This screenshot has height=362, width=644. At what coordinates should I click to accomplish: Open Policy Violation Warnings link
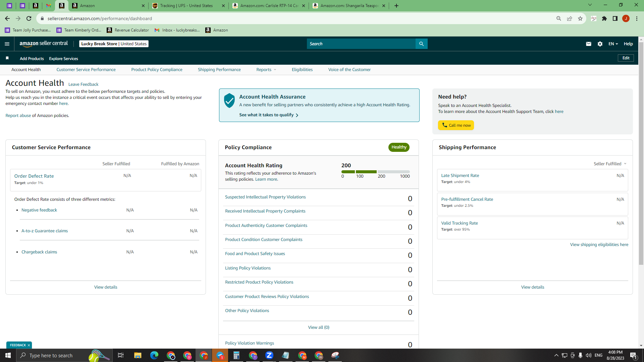tap(250, 343)
